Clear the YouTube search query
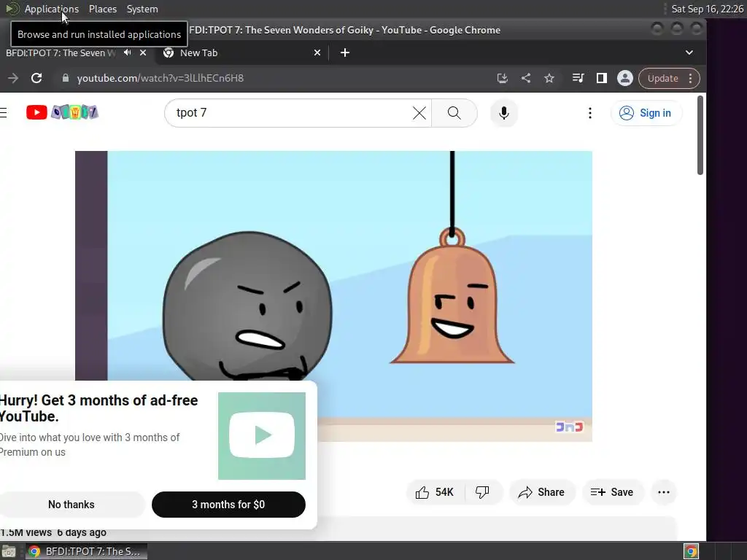This screenshot has height=560, width=747. coord(419,113)
